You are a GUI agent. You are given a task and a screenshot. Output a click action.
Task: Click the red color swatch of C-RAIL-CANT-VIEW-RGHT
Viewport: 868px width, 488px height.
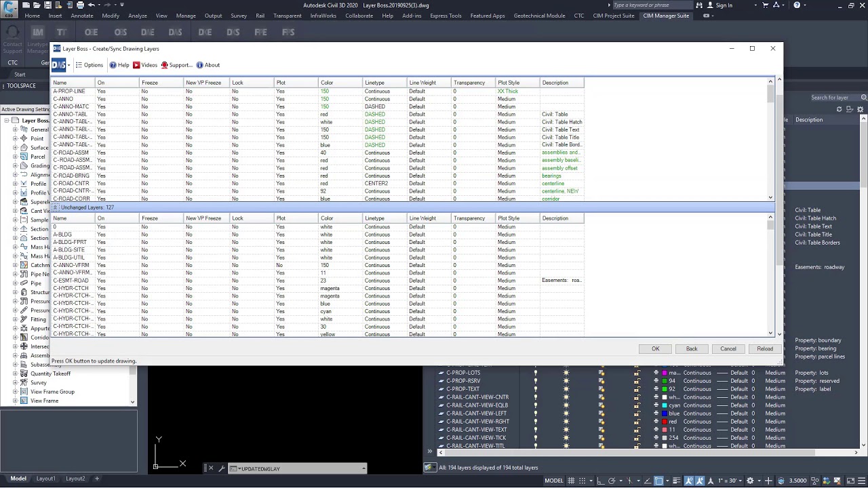665,422
